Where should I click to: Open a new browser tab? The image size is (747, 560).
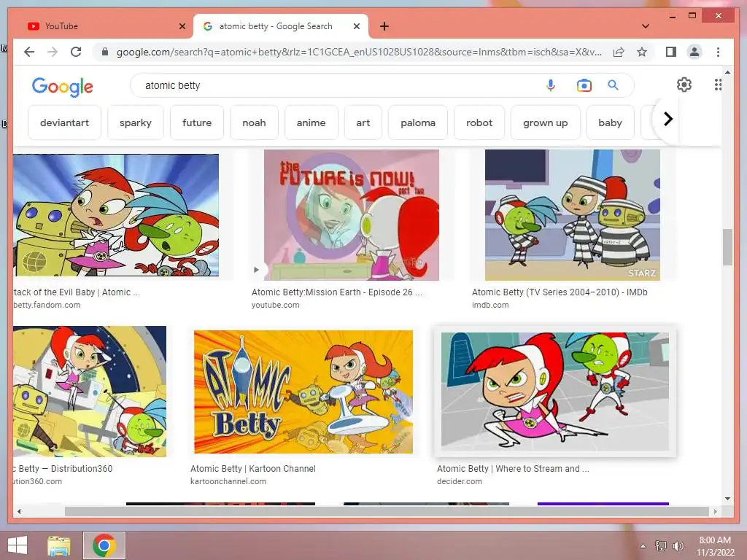384,26
